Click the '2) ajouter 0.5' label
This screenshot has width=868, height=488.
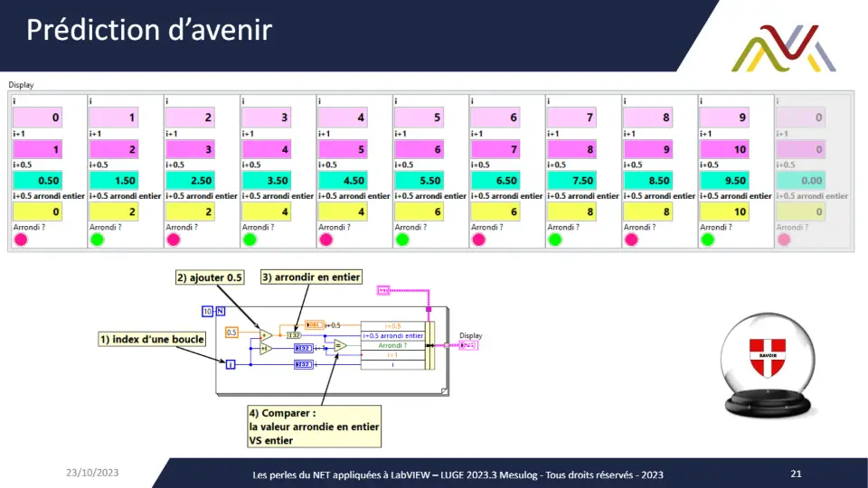pyautogui.click(x=210, y=277)
